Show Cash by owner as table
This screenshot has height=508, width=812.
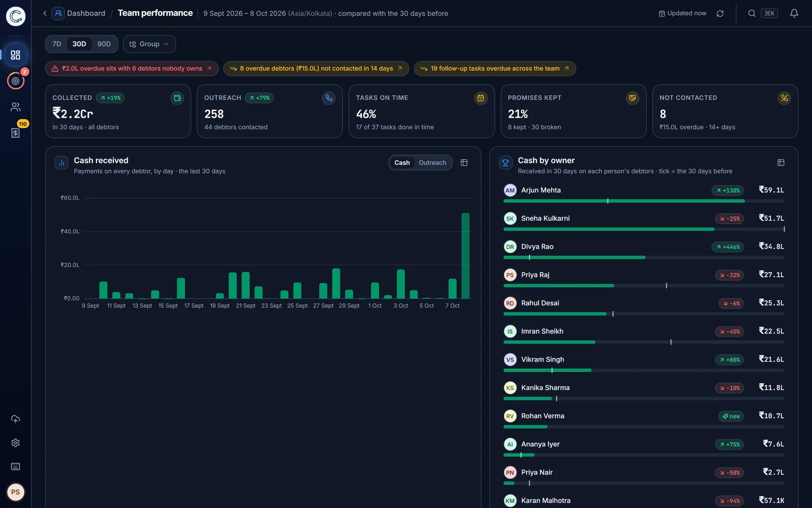coord(781,163)
